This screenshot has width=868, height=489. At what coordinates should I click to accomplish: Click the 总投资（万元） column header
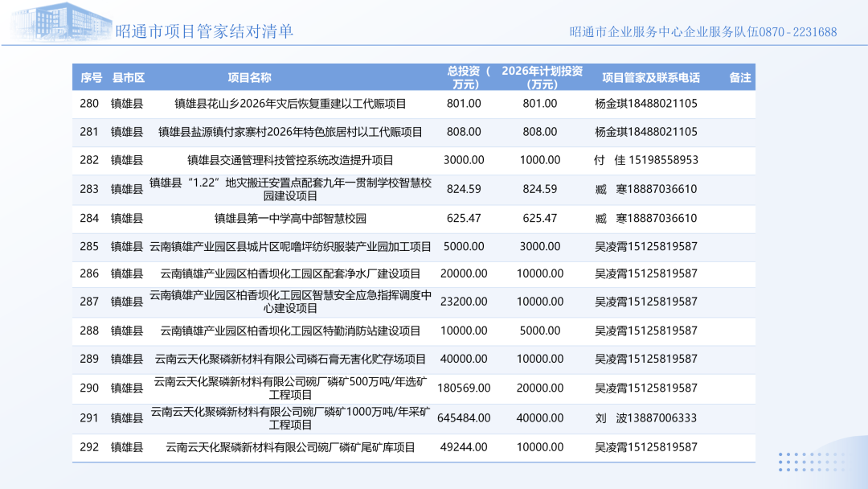point(468,77)
